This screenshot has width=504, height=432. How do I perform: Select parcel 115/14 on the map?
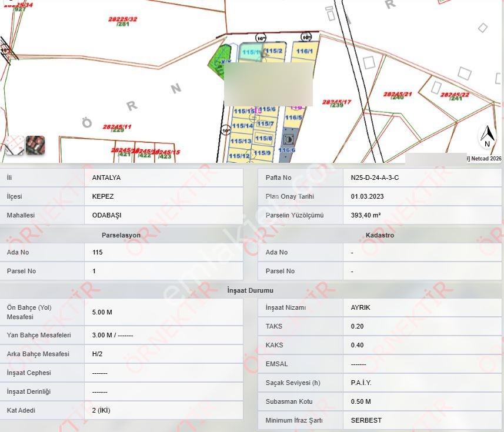(x=243, y=126)
